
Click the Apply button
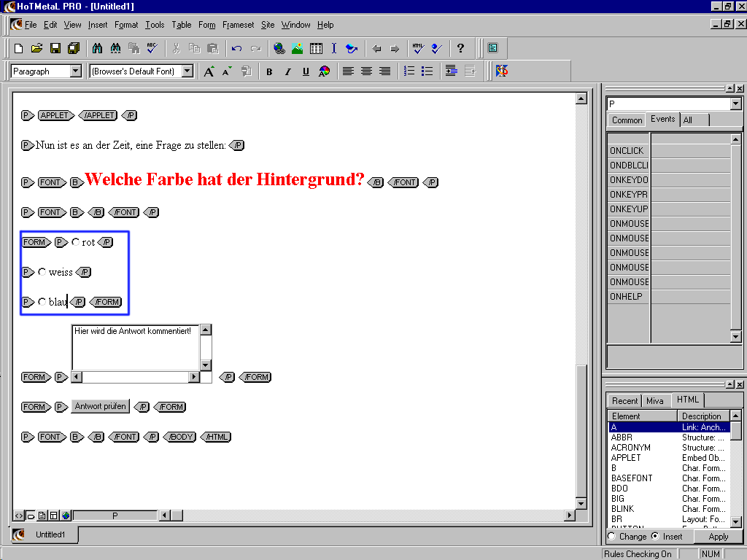(x=718, y=537)
